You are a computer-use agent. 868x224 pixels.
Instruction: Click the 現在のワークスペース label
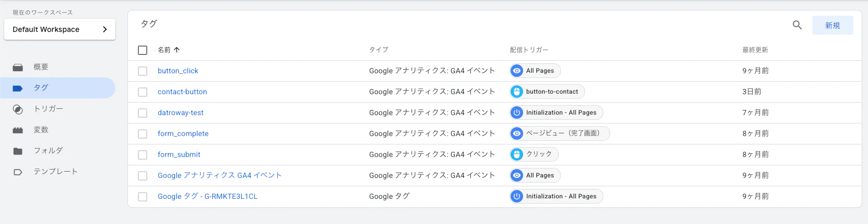point(42,12)
